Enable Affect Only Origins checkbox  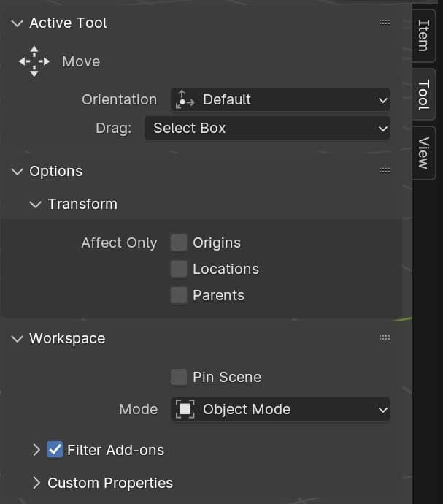(179, 243)
